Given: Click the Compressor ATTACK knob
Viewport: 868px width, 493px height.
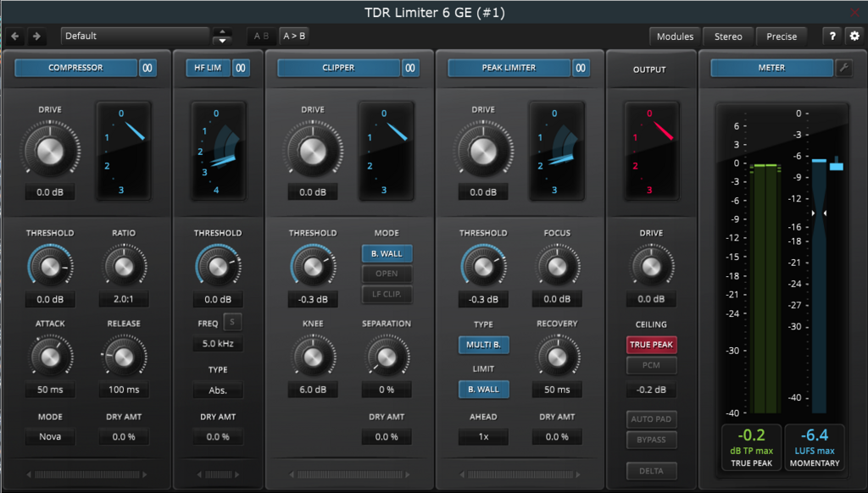Looking at the screenshot, I should point(50,357).
